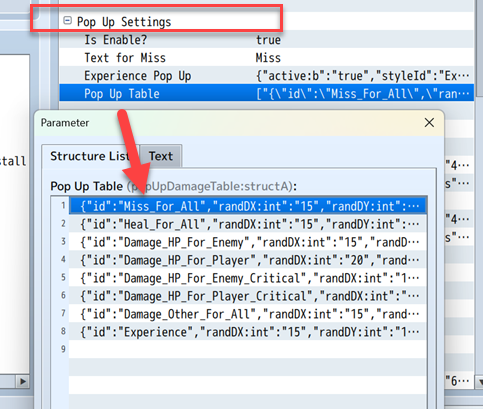Select the Miss_For_All list entry
The image size is (483, 409).
pyautogui.click(x=248, y=206)
